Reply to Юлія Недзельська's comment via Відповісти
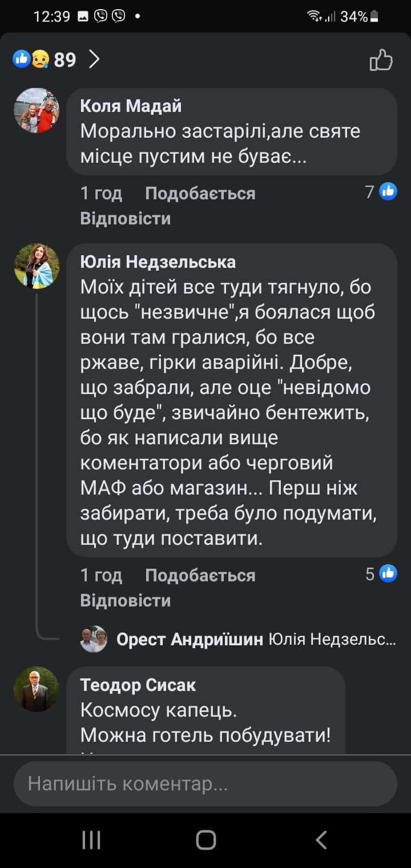The image size is (411, 868). [x=126, y=600]
